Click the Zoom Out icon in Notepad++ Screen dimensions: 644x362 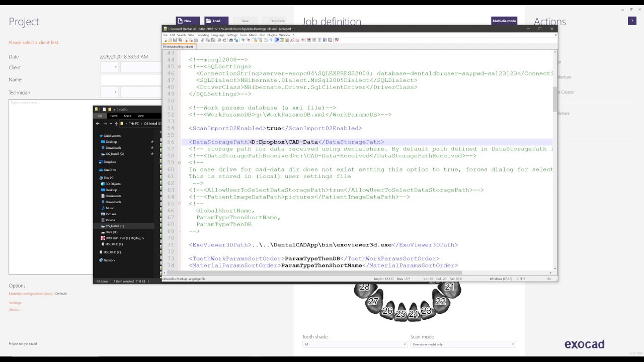click(x=248, y=40)
